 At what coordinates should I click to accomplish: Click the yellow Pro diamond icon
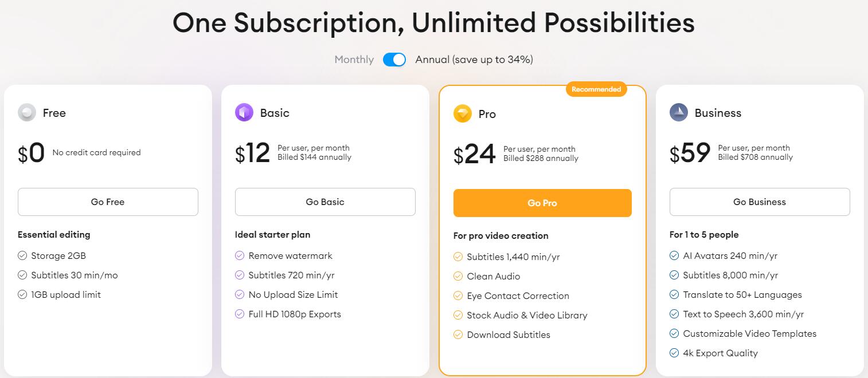tap(463, 114)
